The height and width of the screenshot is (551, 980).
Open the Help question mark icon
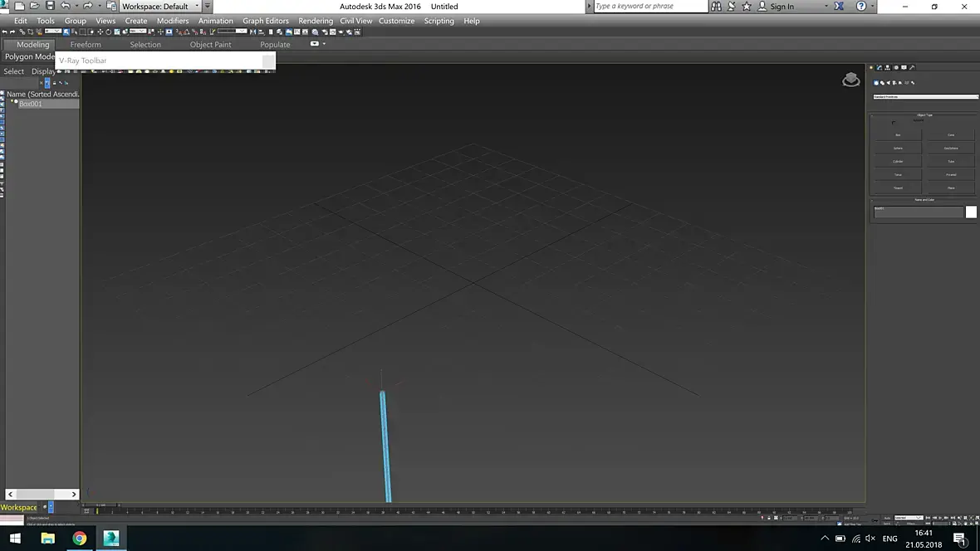tap(861, 6)
